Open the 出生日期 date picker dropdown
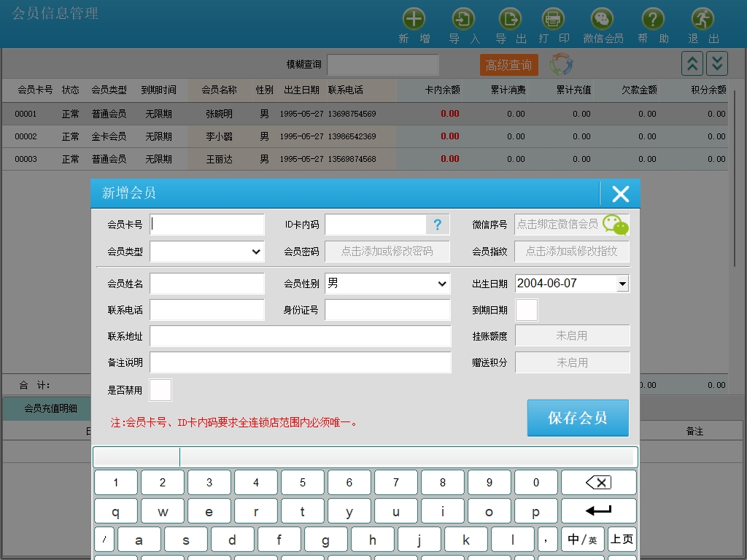The height and width of the screenshot is (560, 747). tap(622, 284)
